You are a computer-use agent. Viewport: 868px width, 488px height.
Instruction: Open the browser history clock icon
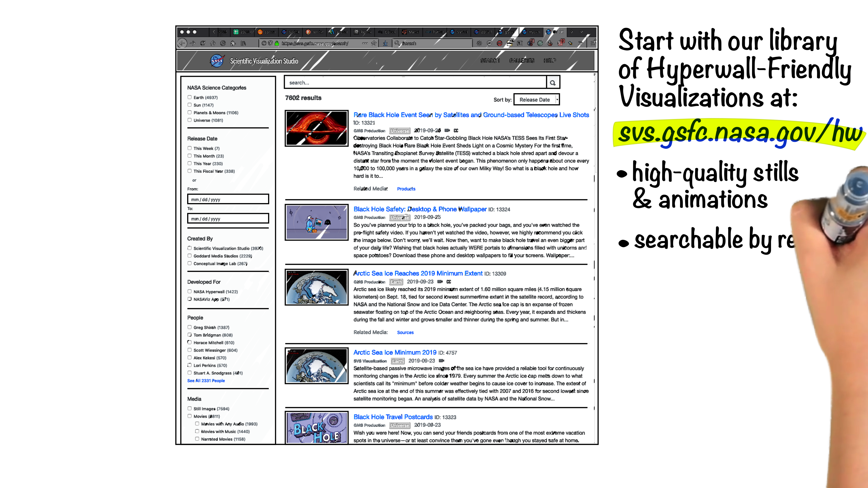(x=223, y=43)
